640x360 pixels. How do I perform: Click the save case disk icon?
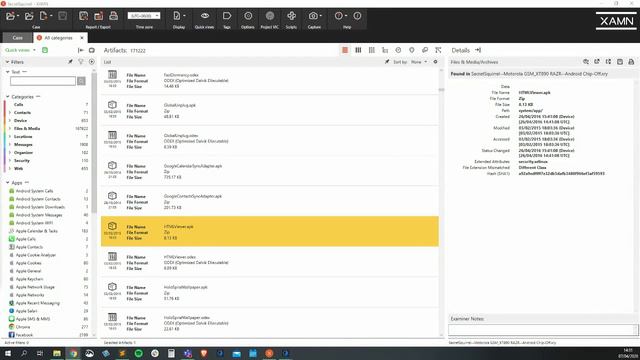pyautogui.click(x=62, y=16)
